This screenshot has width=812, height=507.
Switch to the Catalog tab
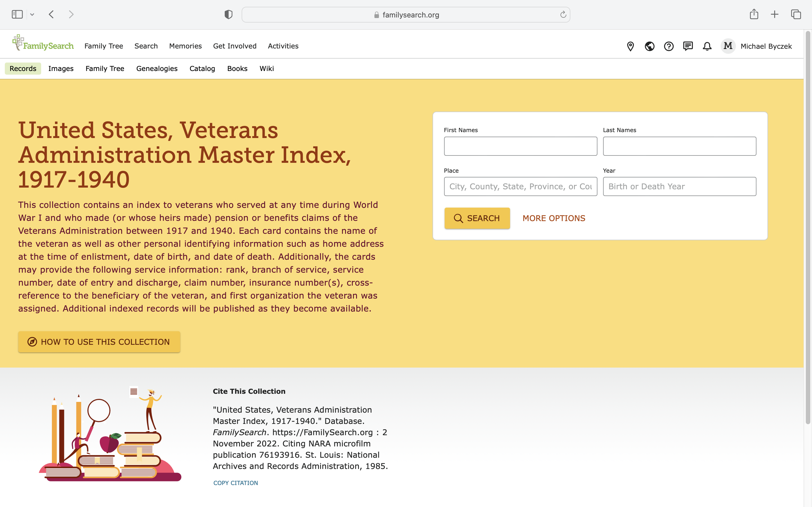202,68
